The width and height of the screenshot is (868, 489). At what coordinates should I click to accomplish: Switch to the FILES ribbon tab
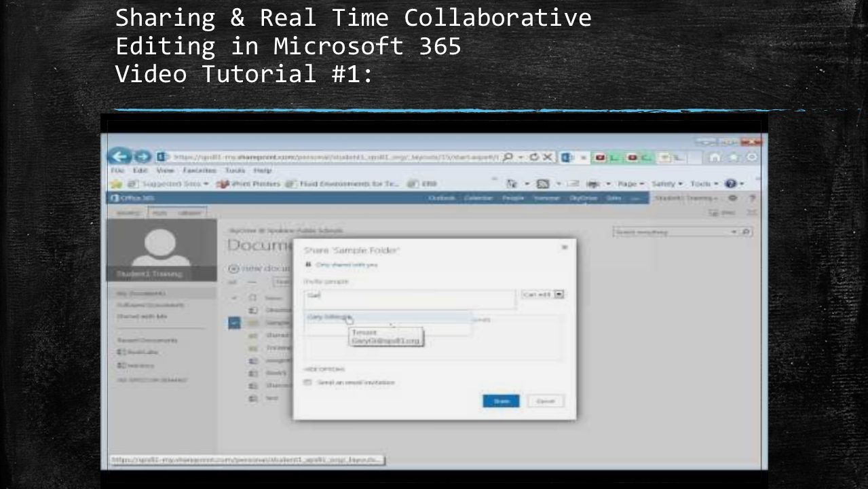click(158, 213)
